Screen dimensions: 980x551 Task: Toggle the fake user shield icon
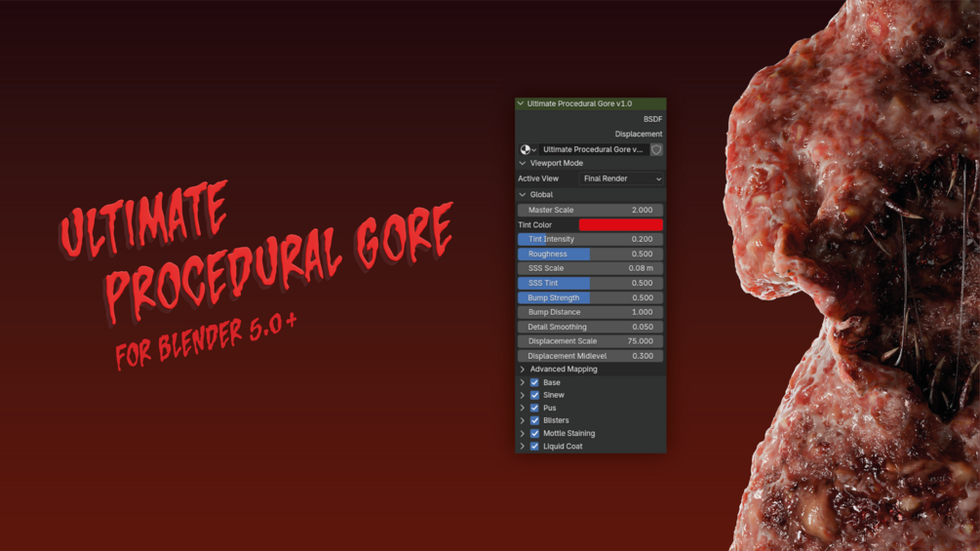click(x=656, y=149)
